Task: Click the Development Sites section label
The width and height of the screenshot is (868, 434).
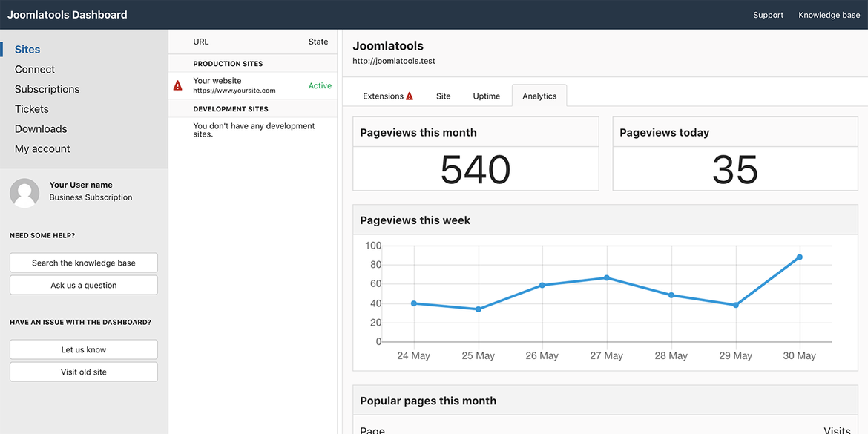Action: click(x=231, y=109)
